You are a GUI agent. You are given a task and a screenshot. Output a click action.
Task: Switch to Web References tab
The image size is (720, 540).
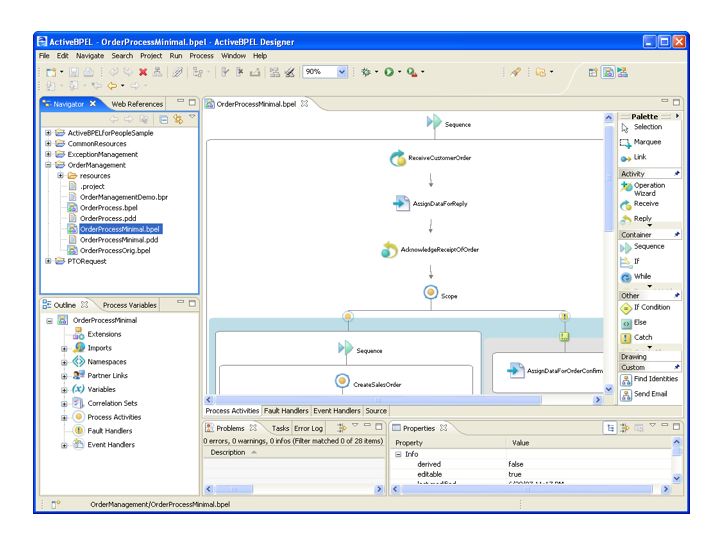click(x=137, y=104)
